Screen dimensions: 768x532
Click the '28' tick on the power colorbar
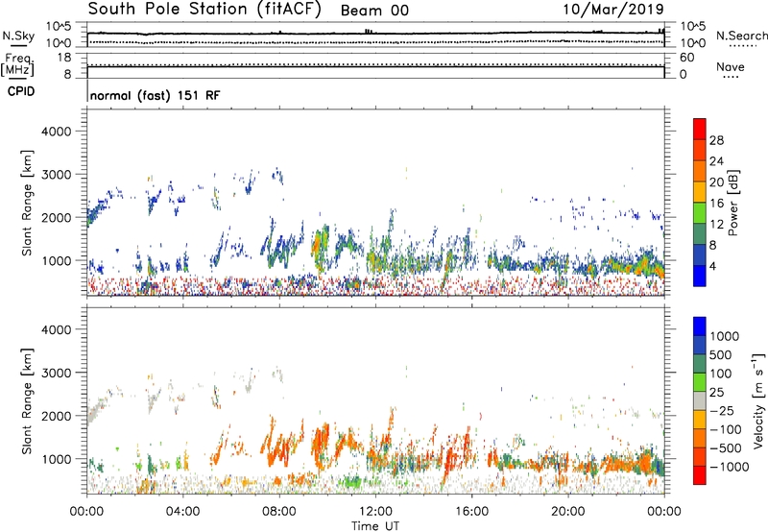click(716, 140)
